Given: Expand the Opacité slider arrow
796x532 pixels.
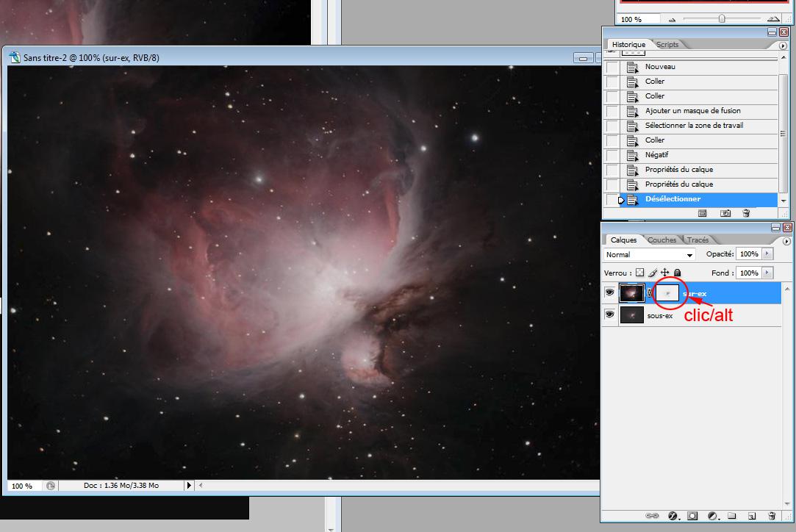Looking at the screenshot, I should point(768,254).
